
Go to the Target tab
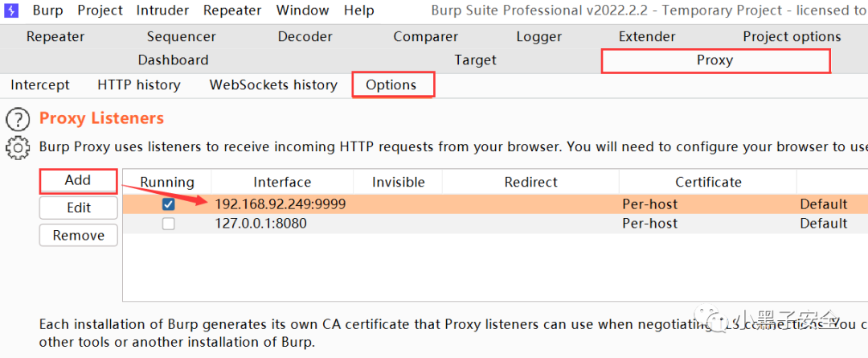(475, 60)
